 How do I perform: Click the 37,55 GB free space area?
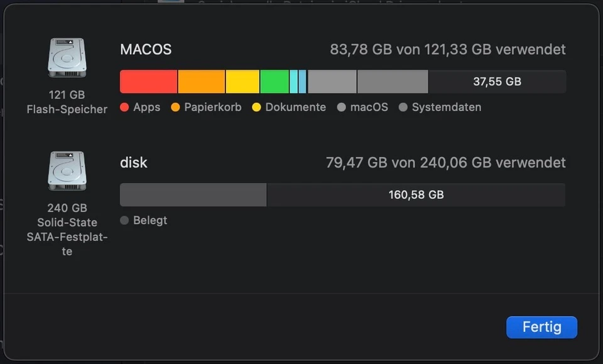pyautogui.click(x=496, y=81)
